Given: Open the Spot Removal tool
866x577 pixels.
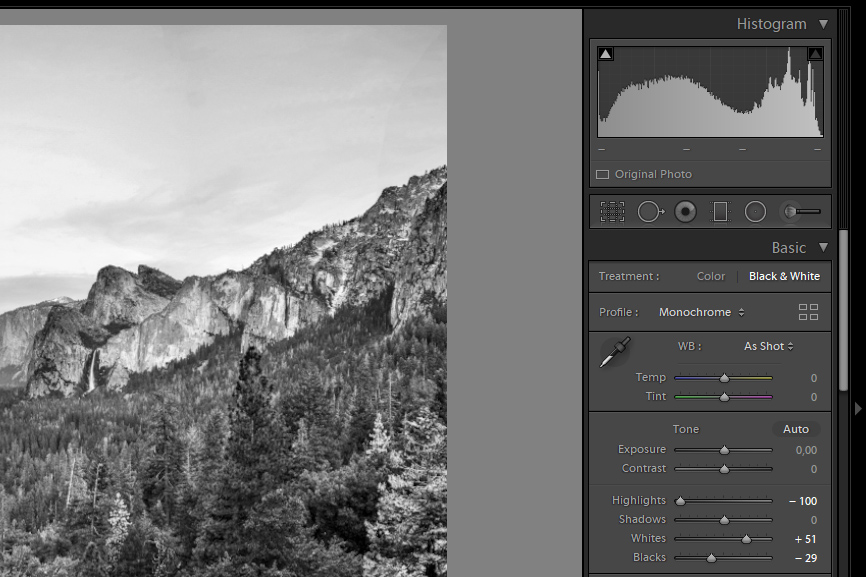Looking at the screenshot, I should (649, 211).
